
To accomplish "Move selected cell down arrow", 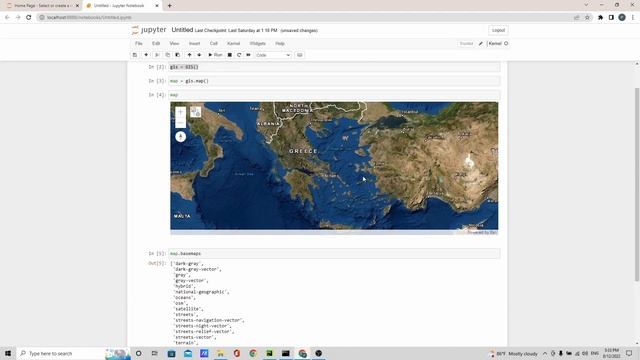I will (199, 55).
